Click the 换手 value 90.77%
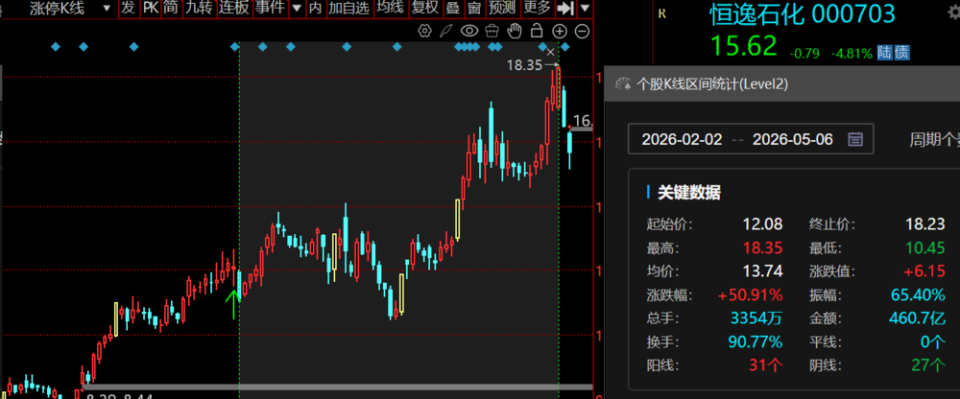Image resolution: width=960 pixels, height=399 pixels. pos(756,342)
